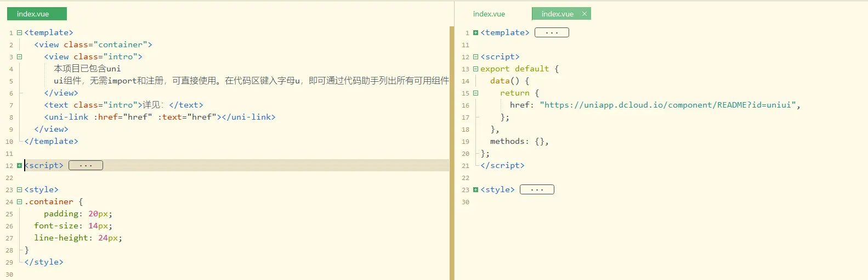The width and height of the screenshot is (868, 280).
Task: Collapse the <script> block in right pane
Action: pos(475,57)
